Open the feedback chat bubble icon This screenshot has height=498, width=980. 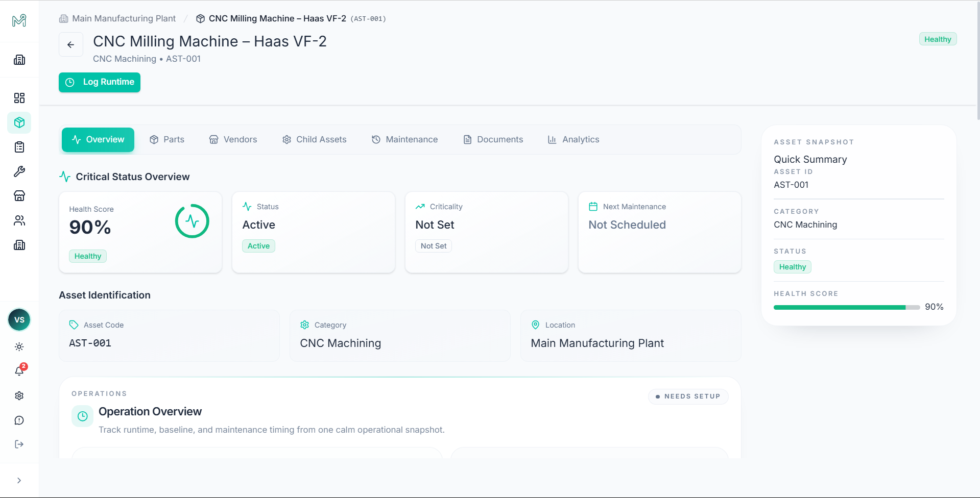pos(19,420)
